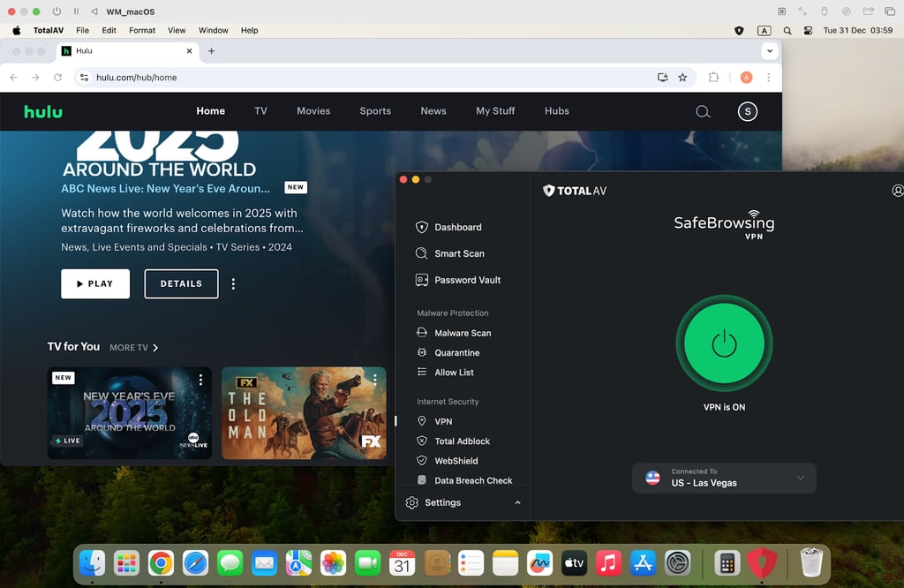
Task: Open ABC News Live title link
Action: point(165,189)
